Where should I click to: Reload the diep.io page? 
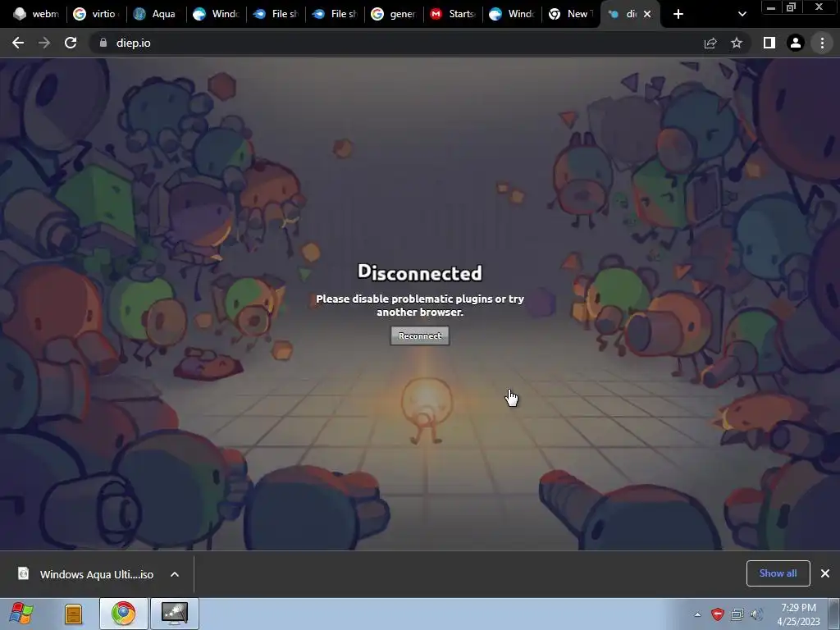pos(71,43)
